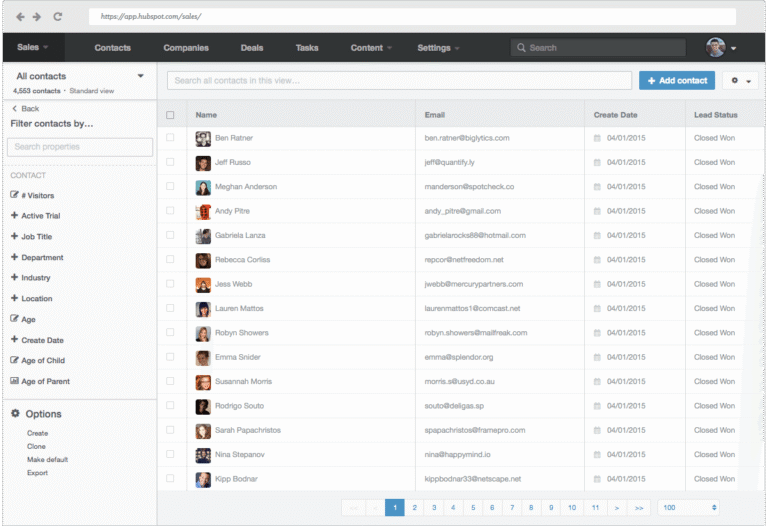Click Make default under Options
Image resolution: width=768 pixels, height=526 pixels.
click(48, 459)
